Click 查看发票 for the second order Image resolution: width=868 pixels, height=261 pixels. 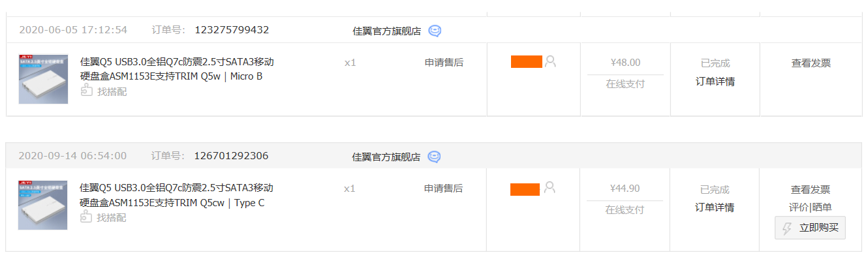pos(811,189)
